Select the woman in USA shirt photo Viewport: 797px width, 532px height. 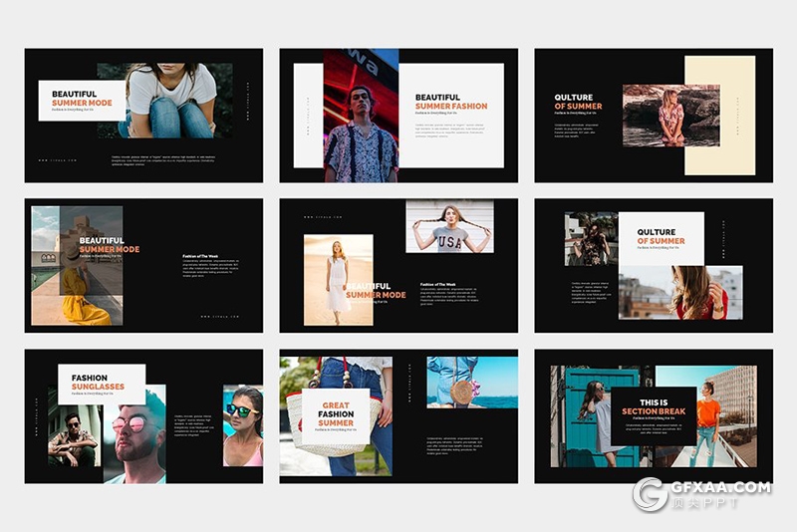pos(449,227)
